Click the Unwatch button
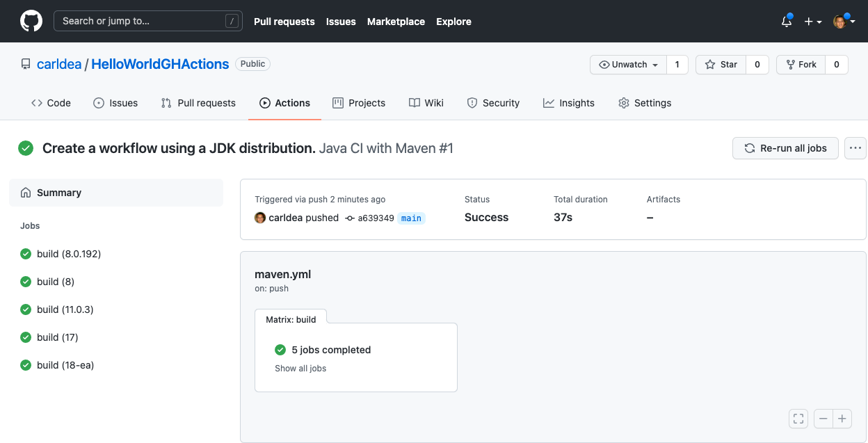Viewport: 868px width, 443px height. 628,65
